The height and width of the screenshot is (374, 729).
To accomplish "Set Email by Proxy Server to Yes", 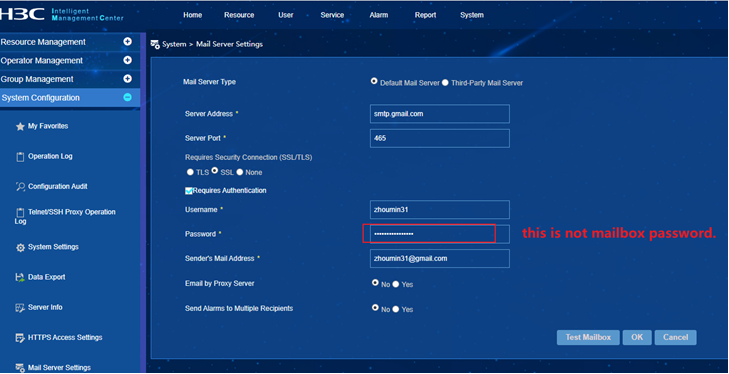I will [x=396, y=284].
